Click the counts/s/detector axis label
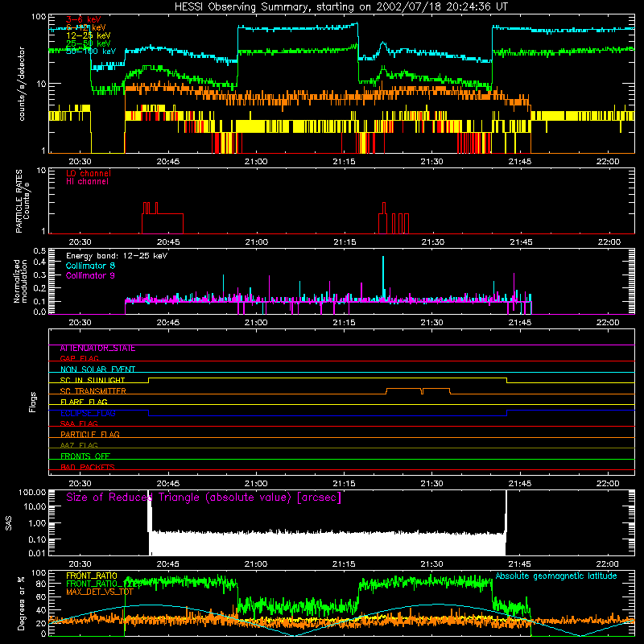This screenshot has height=644, width=644. 22,84
